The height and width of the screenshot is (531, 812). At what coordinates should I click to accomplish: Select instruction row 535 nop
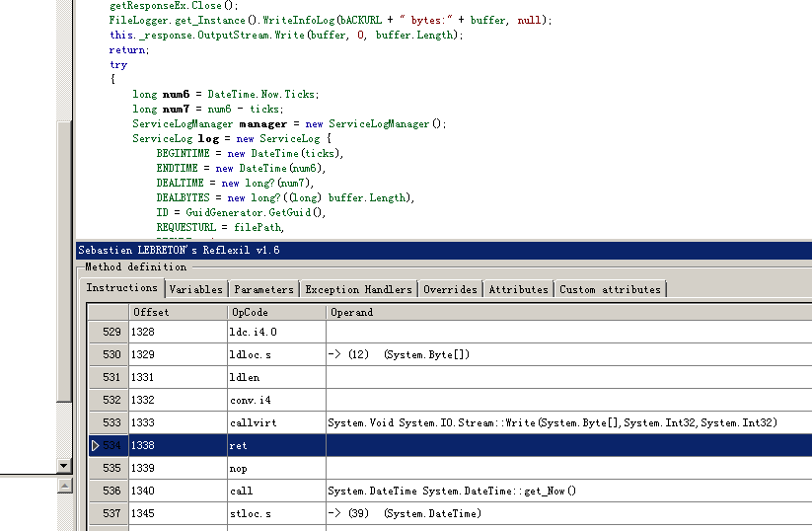pos(450,468)
